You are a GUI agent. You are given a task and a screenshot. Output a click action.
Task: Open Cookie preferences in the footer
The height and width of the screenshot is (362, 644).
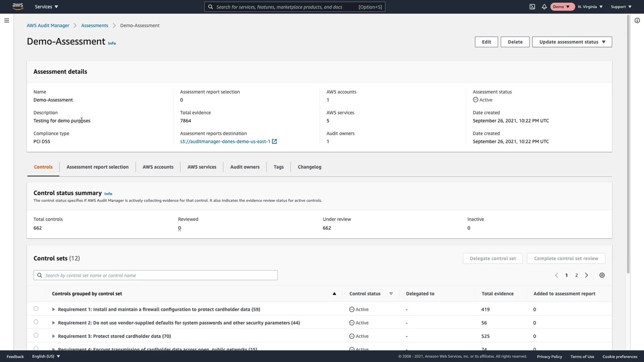pyautogui.click(x=620, y=356)
